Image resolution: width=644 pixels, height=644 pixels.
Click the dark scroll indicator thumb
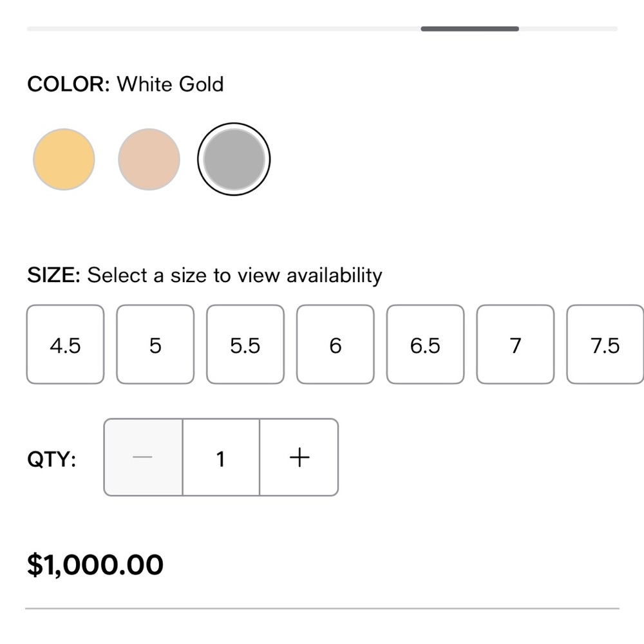click(x=470, y=29)
